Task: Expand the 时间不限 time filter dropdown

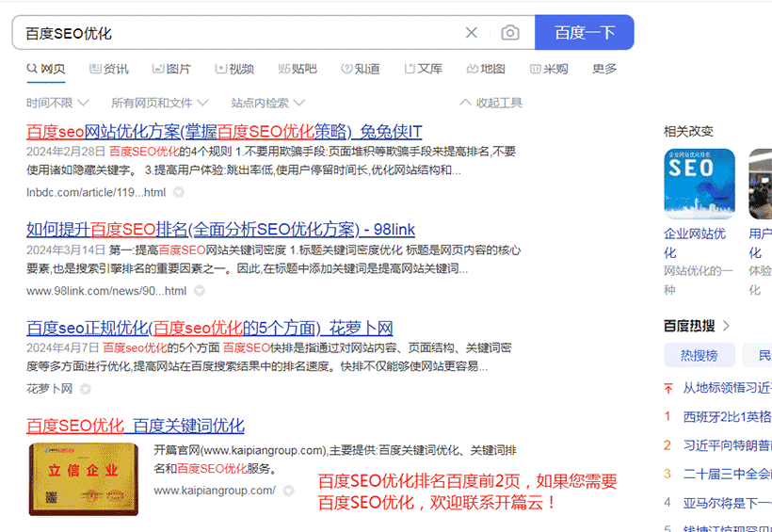Action: point(57,103)
